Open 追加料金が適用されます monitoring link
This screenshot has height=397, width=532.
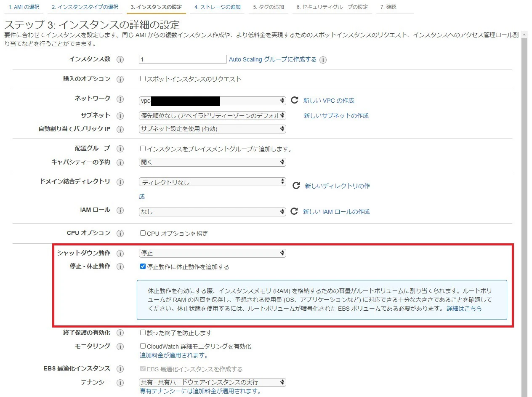[174, 355]
